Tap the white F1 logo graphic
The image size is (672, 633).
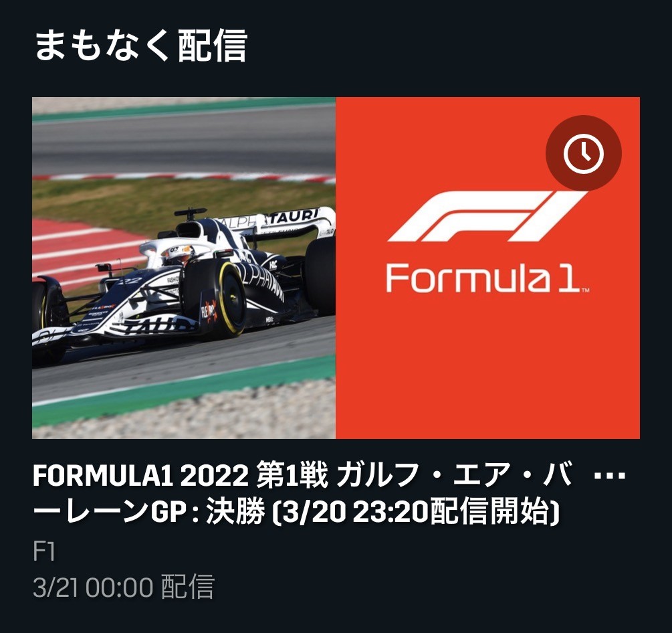pos(487,216)
